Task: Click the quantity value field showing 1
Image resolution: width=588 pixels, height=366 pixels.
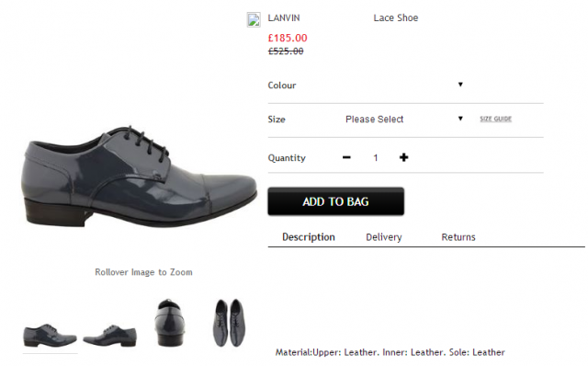Action: click(x=376, y=158)
